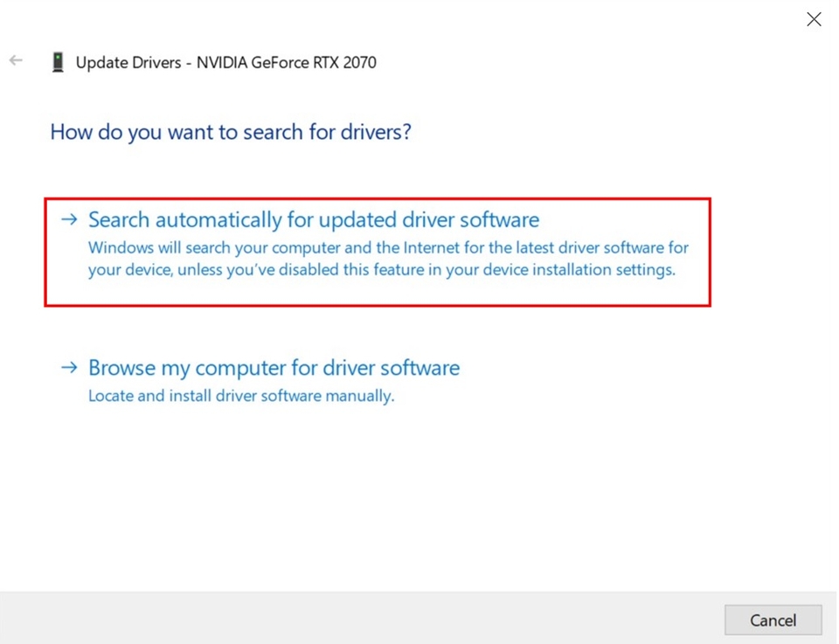Screen dimensions: 839x644
Task: Click the device icon beside Update Drivers
Action: point(58,62)
